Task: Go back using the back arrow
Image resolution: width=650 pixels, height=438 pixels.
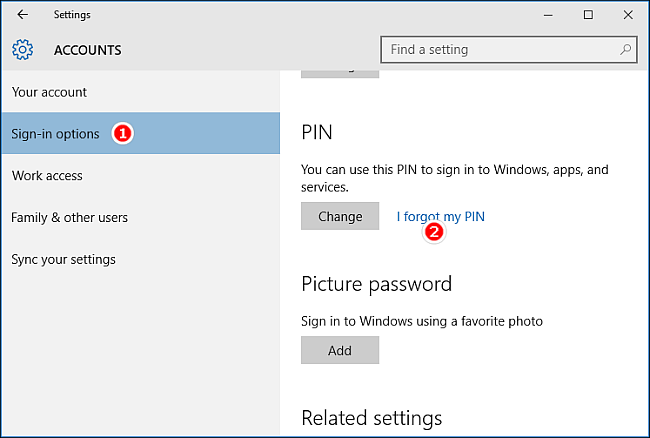Action: coord(22,15)
